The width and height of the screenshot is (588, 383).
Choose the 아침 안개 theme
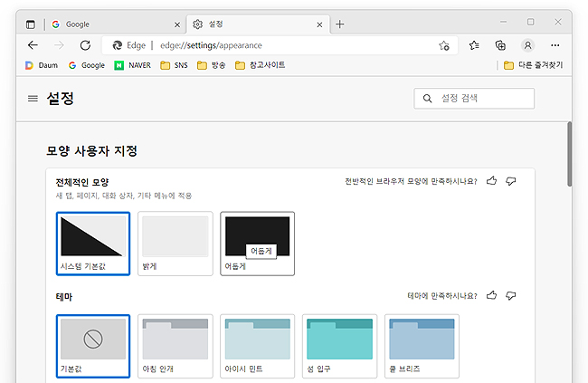tap(175, 346)
